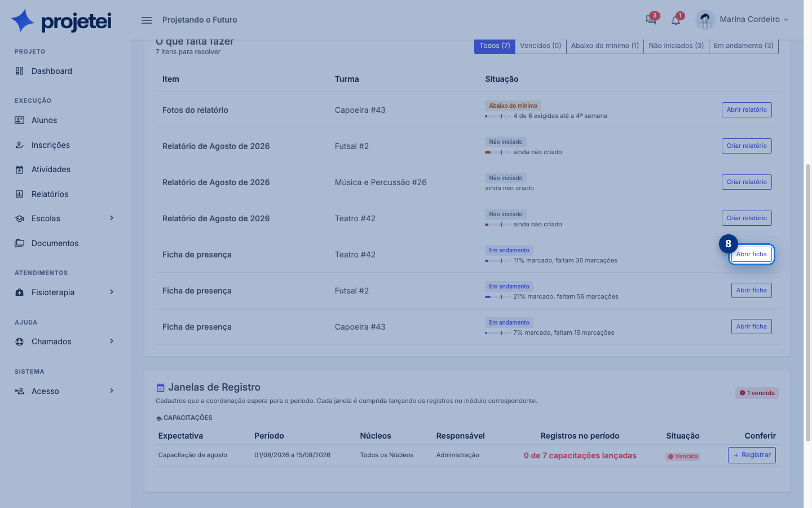The width and height of the screenshot is (812, 508).
Task: Click the Relatórios chart icon
Action: pos(20,194)
